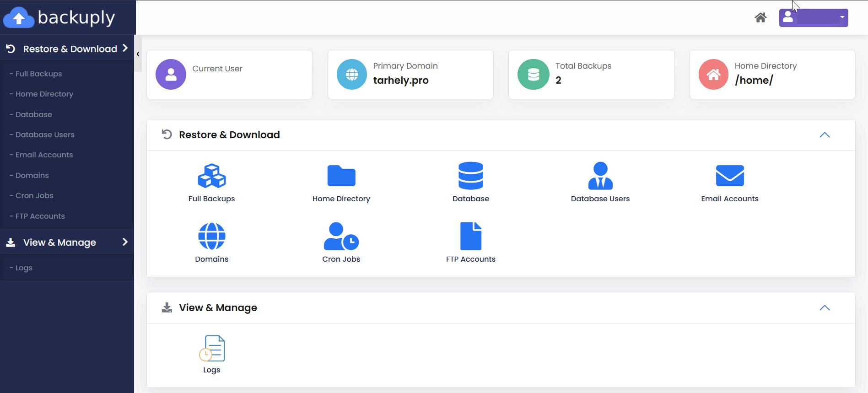Viewport: 868px width, 393px height.
Task: Click the tarhely.pro primary domain text
Action: (x=401, y=80)
